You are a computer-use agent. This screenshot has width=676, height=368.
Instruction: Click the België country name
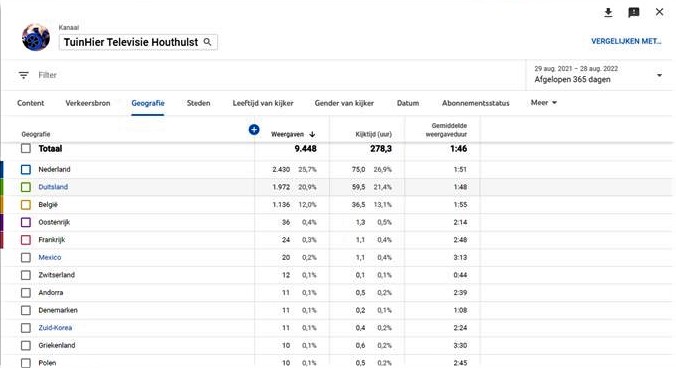pos(48,205)
